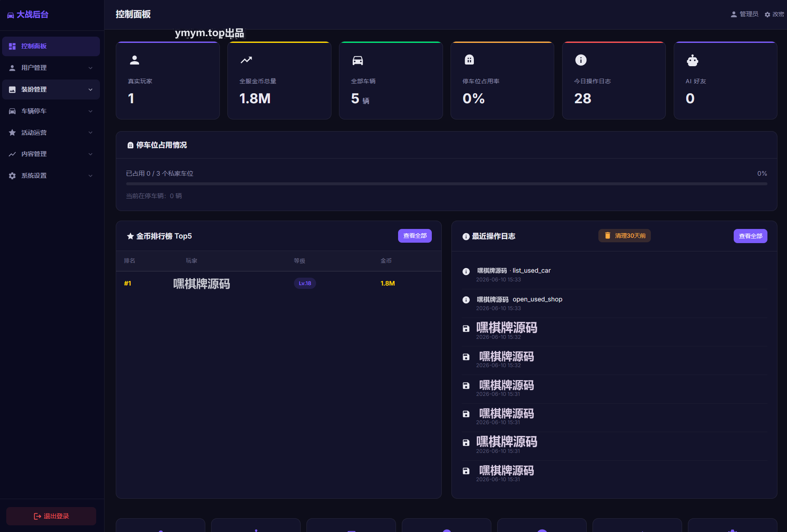Click the Lv.18 level badge
Viewport: 787px width, 532px height.
coord(305,283)
